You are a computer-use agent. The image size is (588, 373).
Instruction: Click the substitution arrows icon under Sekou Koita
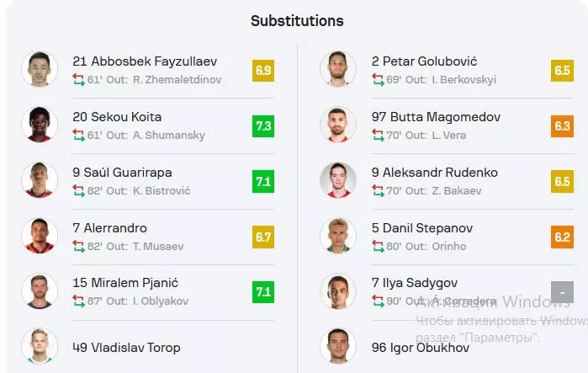(x=78, y=135)
